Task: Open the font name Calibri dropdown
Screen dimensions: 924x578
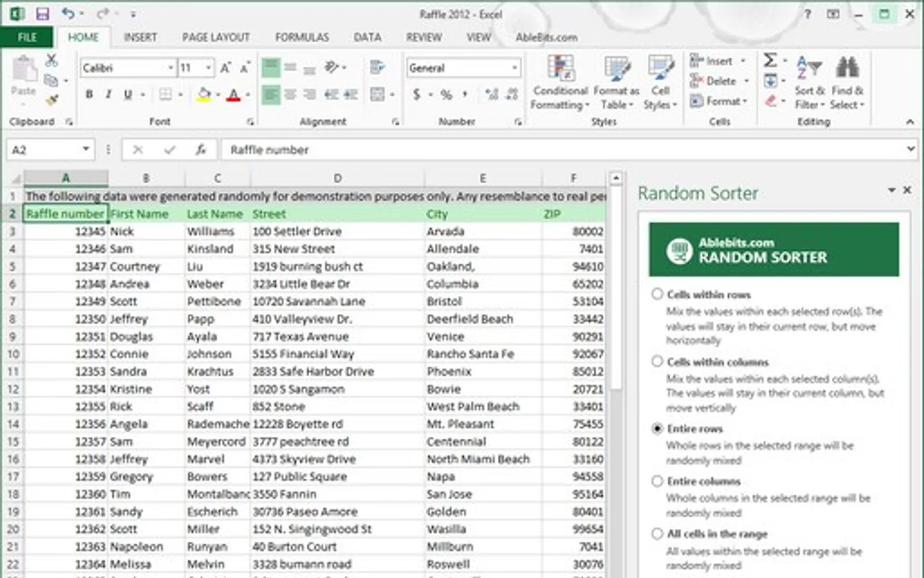Action: click(x=170, y=68)
